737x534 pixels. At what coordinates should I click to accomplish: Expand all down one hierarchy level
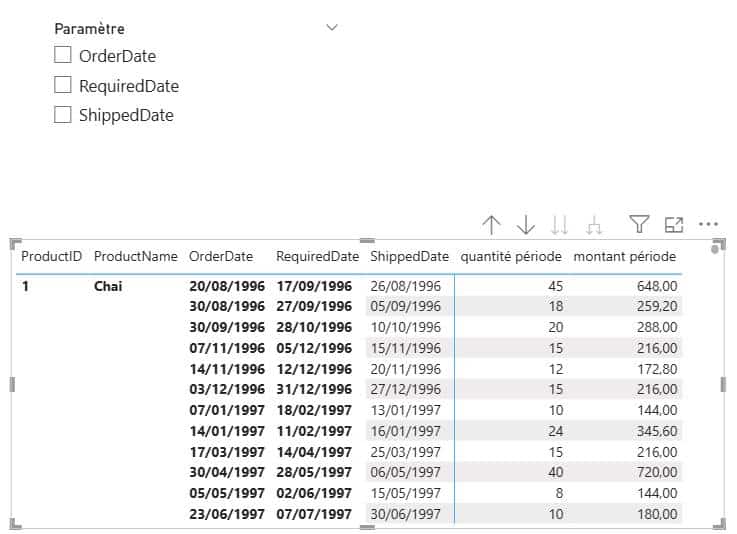point(595,225)
